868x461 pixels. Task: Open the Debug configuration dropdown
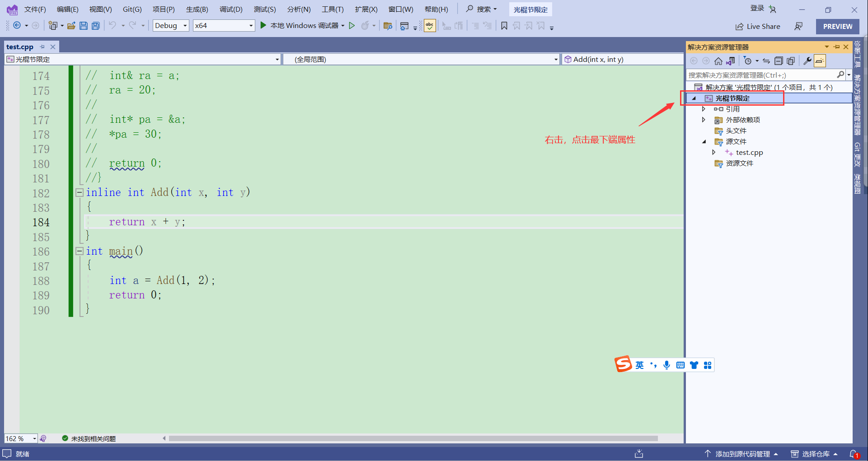click(171, 26)
